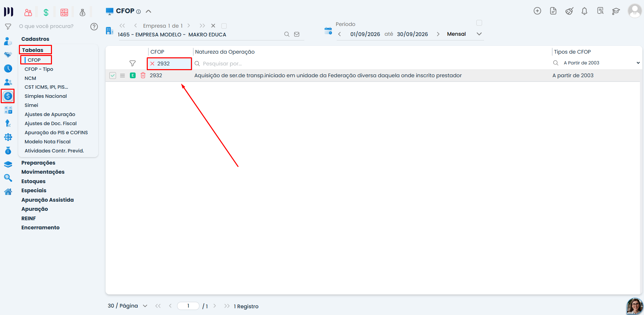The width and height of the screenshot is (644, 315).
Task: Open the home icon in left sidebar
Action: [x=8, y=192]
